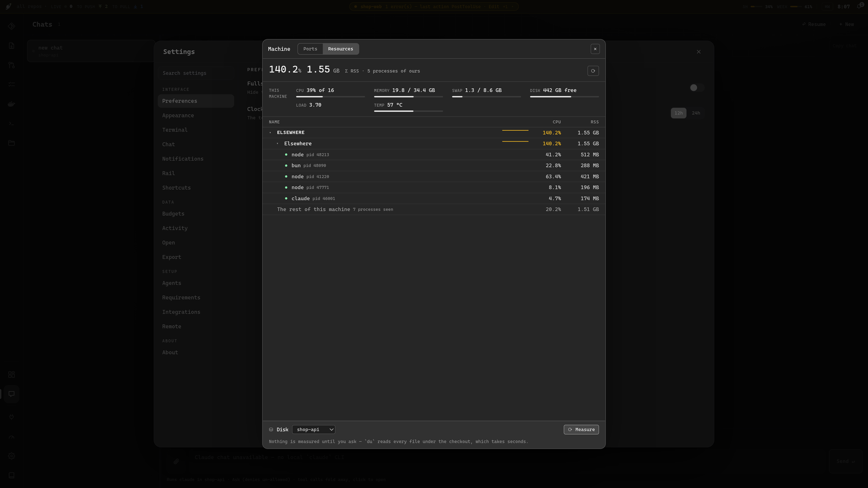Open the git diamond rail icon
This screenshot has height=488, width=868.
[11, 27]
